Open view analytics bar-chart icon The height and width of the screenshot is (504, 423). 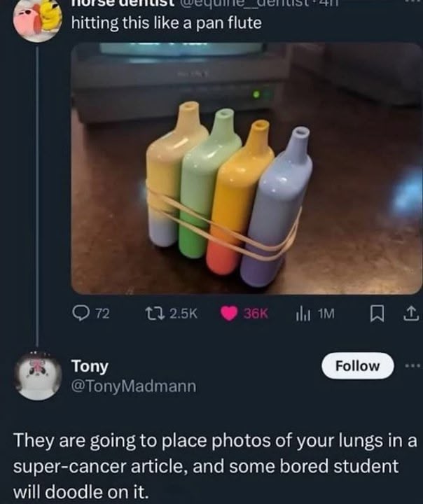tap(301, 316)
